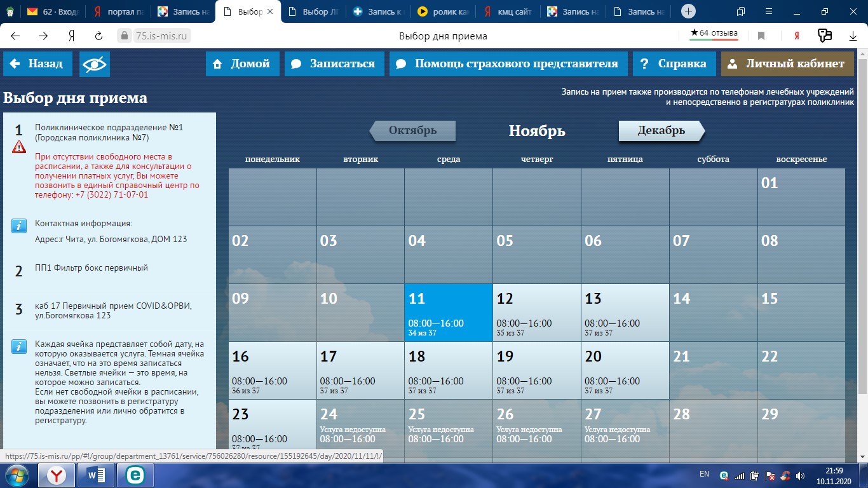Viewport: 868px width, 488px height.
Task: Open the Справка help section
Action: (x=674, y=64)
